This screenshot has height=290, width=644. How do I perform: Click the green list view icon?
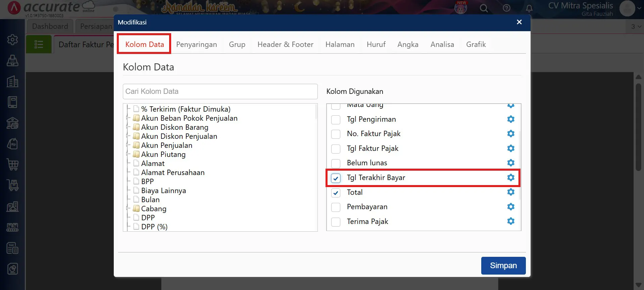tap(39, 44)
